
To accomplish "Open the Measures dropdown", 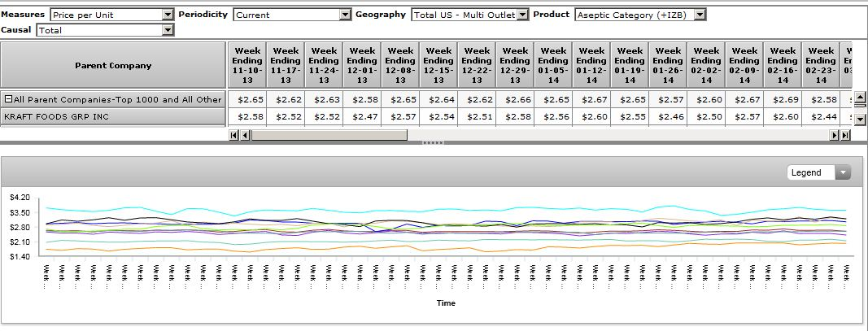I will click(168, 15).
